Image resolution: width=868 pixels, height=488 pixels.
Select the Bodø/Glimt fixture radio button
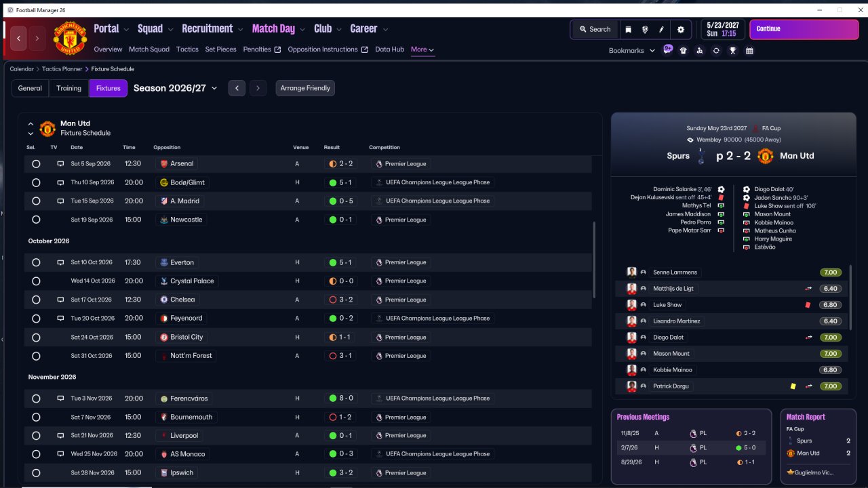[36, 182]
